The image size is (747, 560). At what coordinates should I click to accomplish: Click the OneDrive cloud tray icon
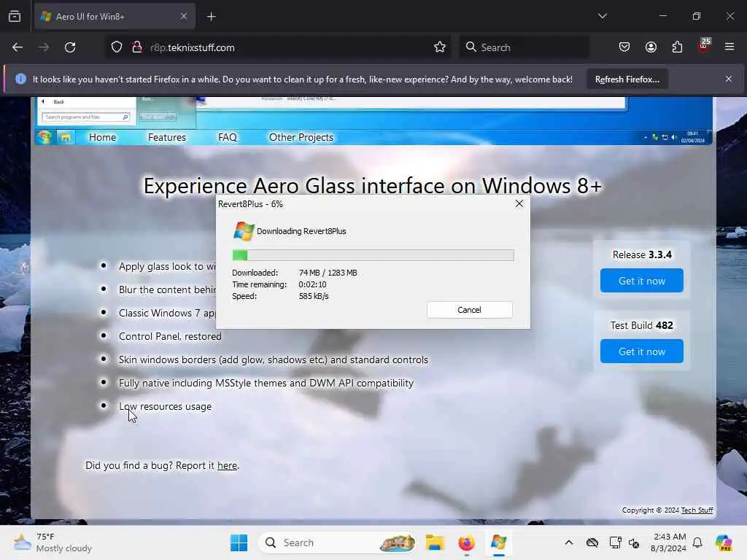[592, 542]
